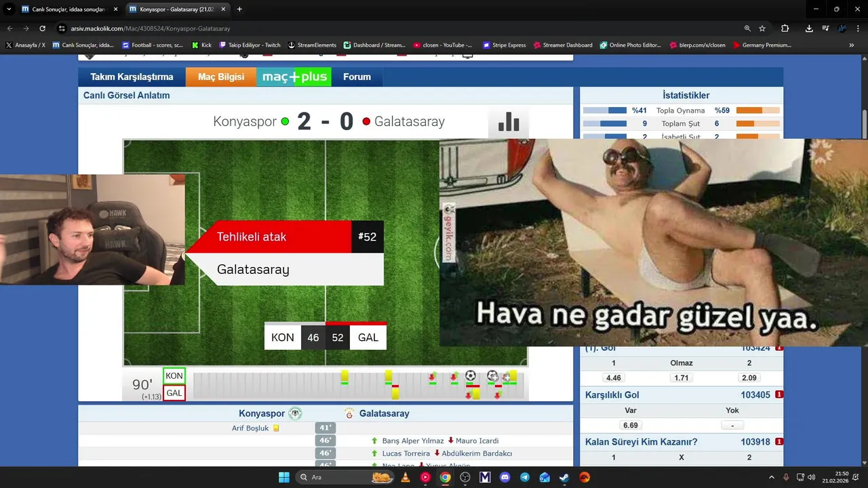868x488 pixels.
Task: Open the Outlook mail icon on taskbar
Action: tap(545, 477)
